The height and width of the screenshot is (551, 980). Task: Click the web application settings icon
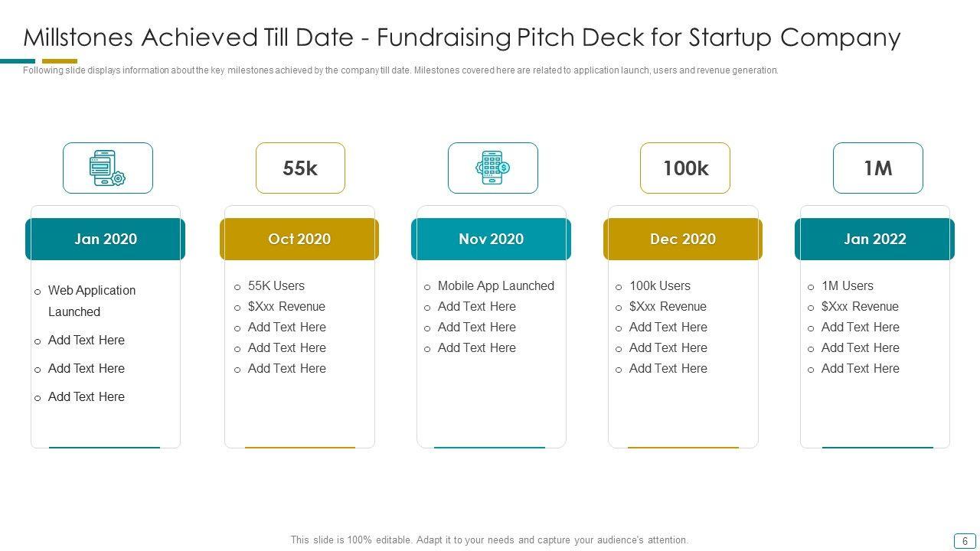click(107, 168)
